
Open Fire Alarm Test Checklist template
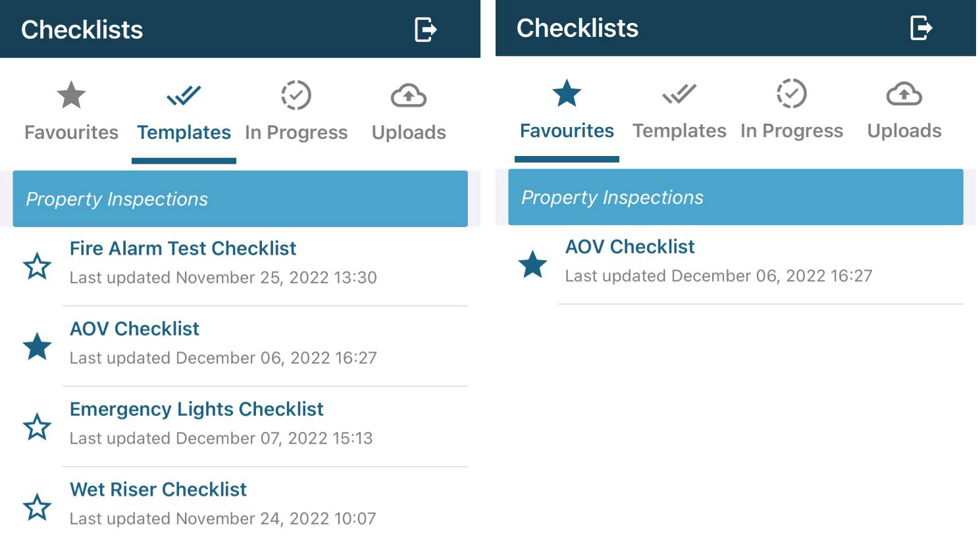tap(265, 263)
